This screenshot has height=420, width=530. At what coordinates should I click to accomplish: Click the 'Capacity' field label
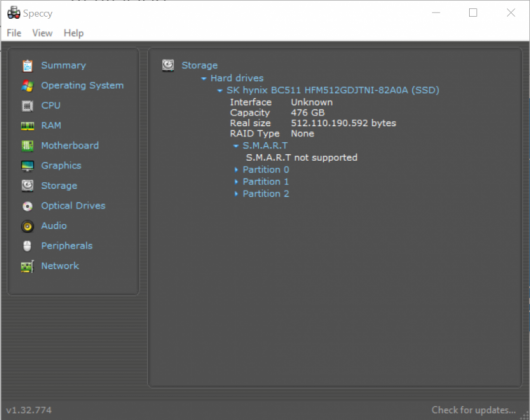[250, 113]
